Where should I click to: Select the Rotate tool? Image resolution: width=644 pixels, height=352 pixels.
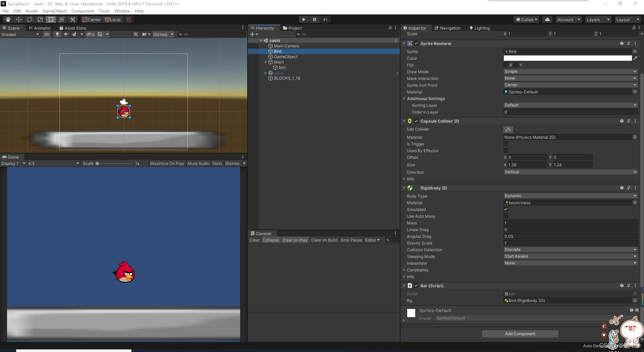[30, 19]
